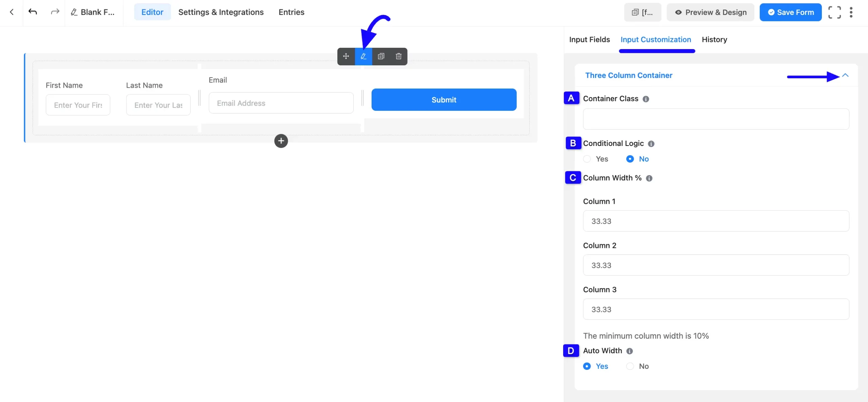Viewport: 868px width, 402px height.
Task: Click the plus button to add a field
Action: [281, 141]
